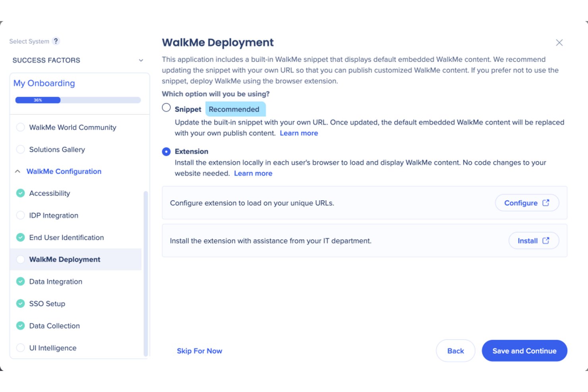Click the green checkmark beside End User Identification
Viewport: 588px width, 392px height.
[20, 238]
